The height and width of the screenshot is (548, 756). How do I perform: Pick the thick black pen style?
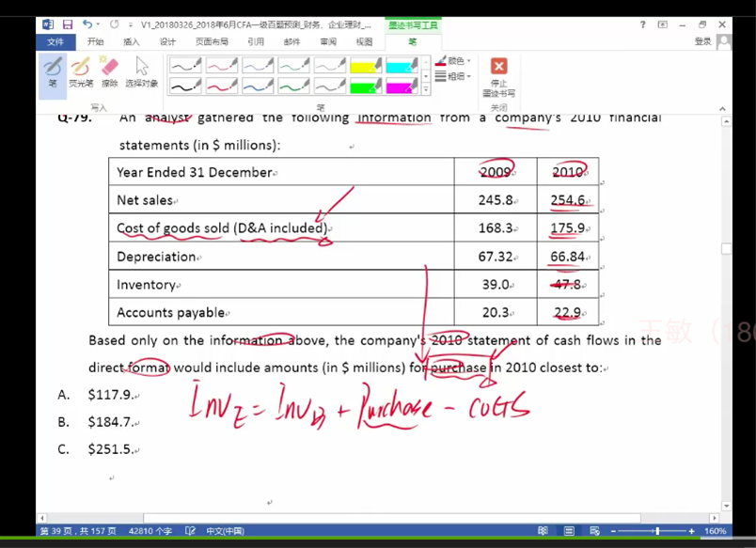click(x=185, y=86)
